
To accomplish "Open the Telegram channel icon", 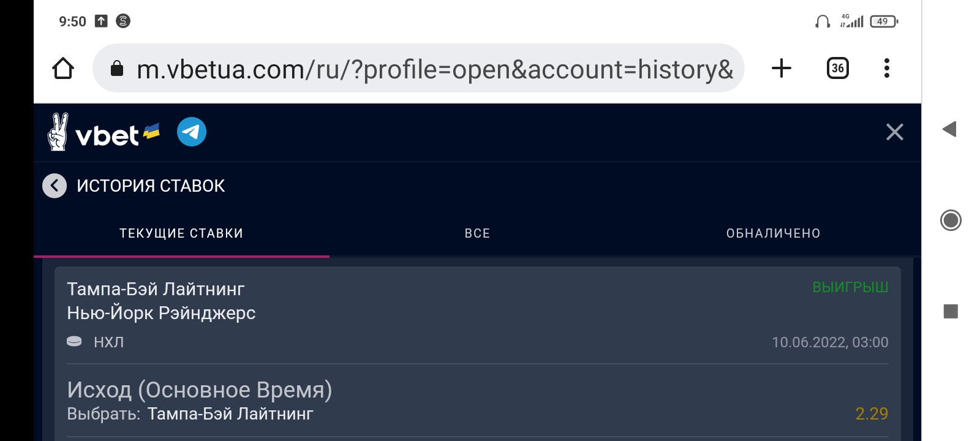I will 192,132.
